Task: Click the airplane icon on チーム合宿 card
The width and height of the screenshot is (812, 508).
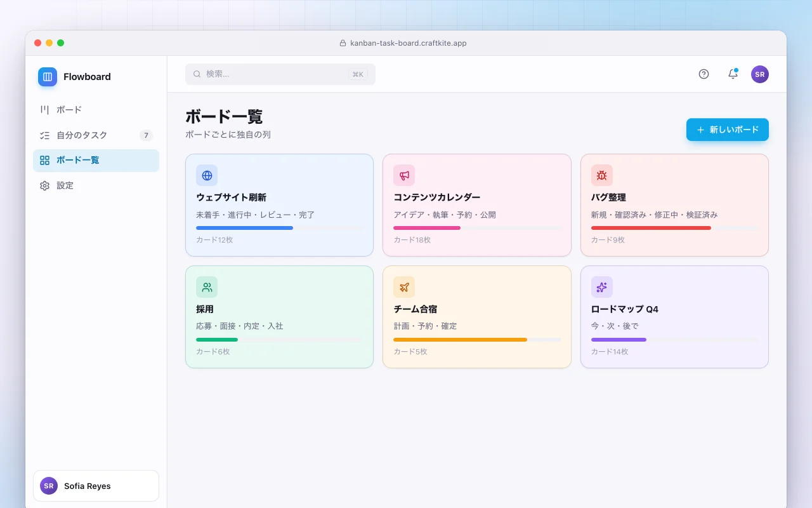Action: (x=404, y=287)
